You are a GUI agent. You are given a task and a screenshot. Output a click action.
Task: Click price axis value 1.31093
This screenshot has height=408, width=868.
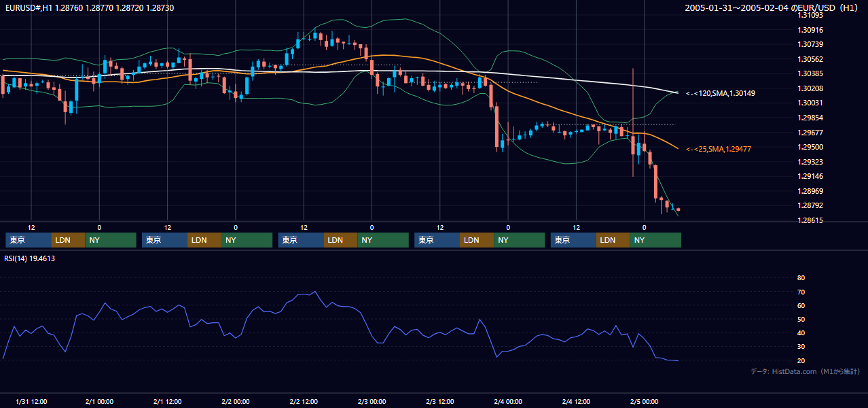(810, 15)
